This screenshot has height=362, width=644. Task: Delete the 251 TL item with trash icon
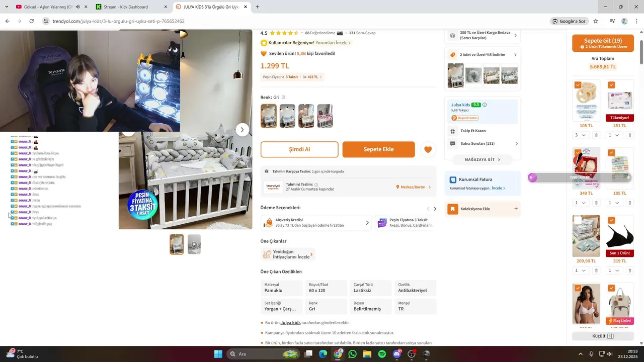pyautogui.click(x=629, y=135)
